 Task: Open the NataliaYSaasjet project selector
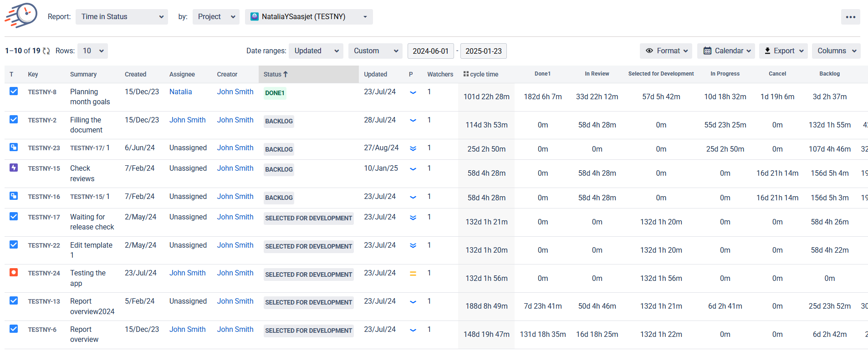(x=309, y=17)
